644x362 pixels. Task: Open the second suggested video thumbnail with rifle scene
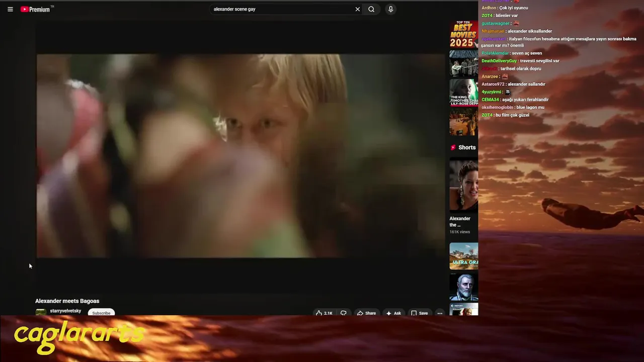[x=463, y=63]
